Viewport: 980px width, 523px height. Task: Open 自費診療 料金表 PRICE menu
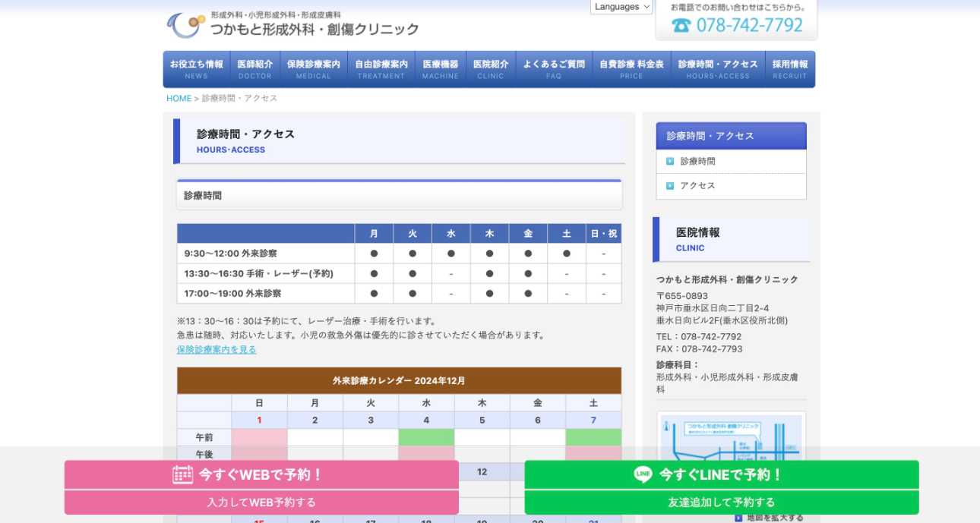(631, 69)
